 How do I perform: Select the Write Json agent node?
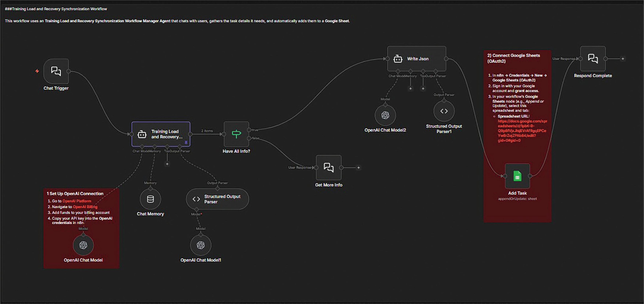pyautogui.click(x=417, y=59)
